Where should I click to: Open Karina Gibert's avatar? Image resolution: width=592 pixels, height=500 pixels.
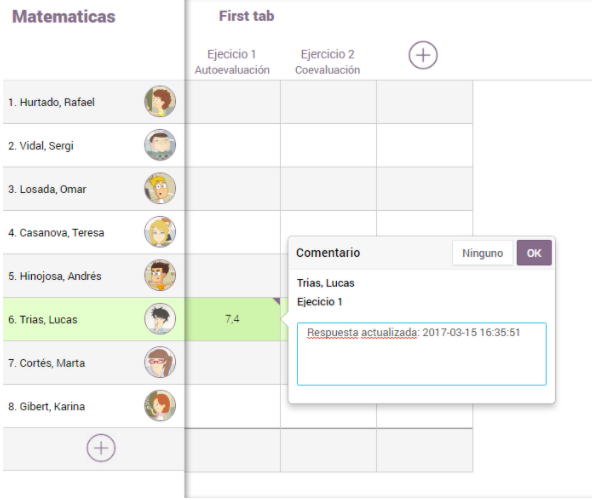point(160,406)
